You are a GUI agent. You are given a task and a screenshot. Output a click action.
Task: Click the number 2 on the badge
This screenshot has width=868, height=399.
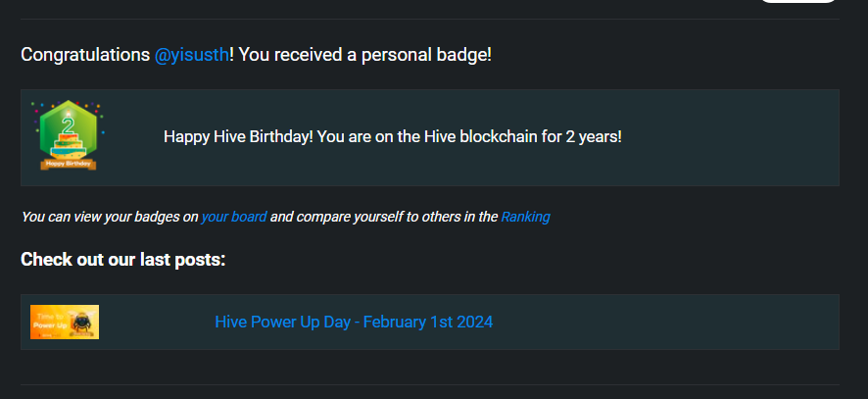tap(69, 125)
